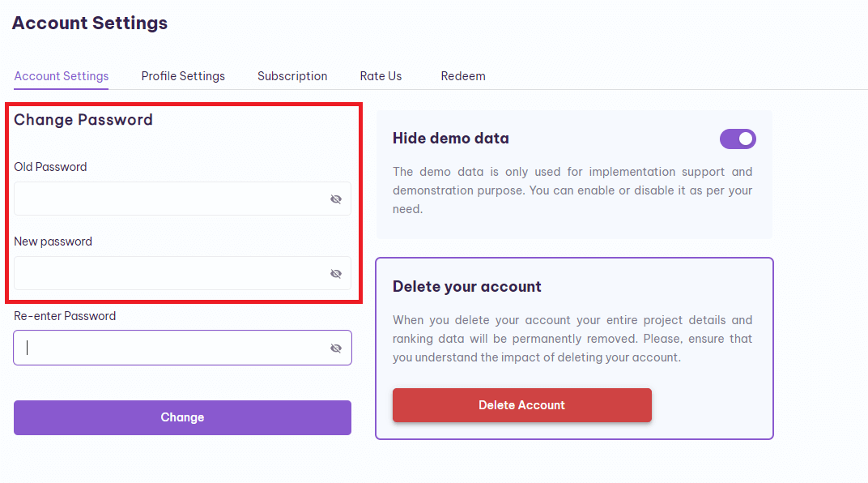Click the Change Password section heading
This screenshot has width=868, height=483.
click(83, 120)
